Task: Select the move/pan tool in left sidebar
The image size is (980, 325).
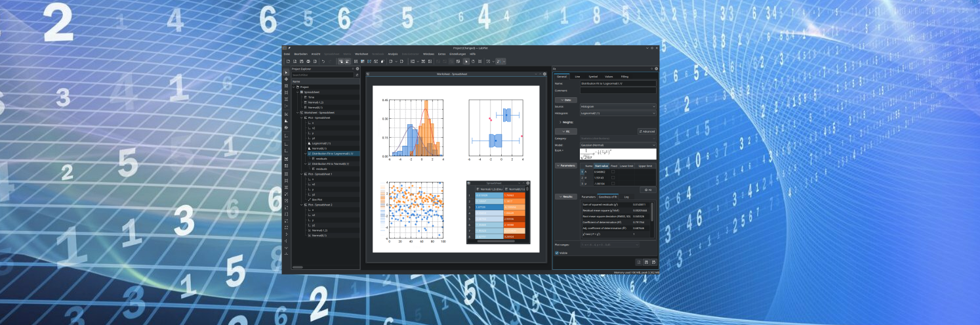Action: (x=286, y=79)
